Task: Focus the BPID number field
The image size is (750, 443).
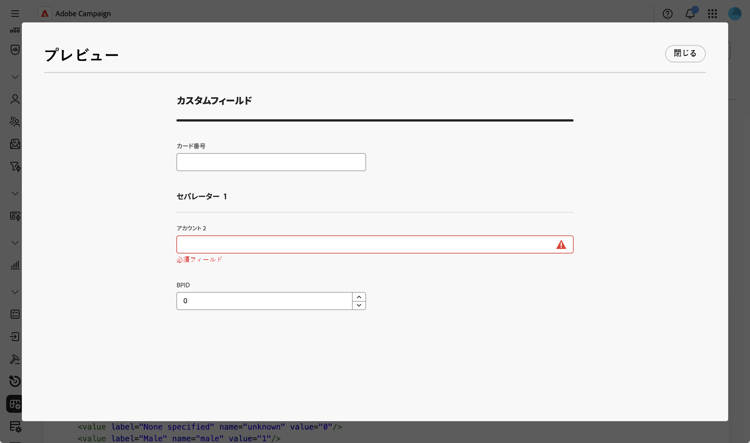Action: point(265,301)
